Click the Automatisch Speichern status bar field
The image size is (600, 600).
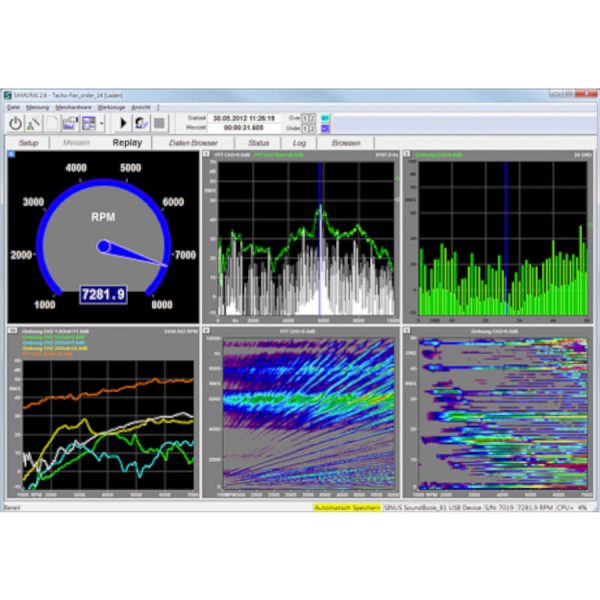pyautogui.click(x=347, y=507)
